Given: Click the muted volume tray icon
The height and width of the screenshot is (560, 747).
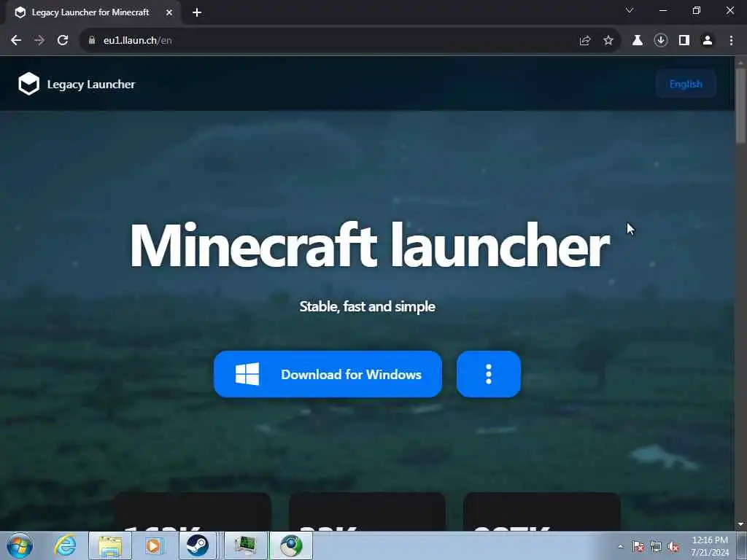Looking at the screenshot, I should point(673,547).
